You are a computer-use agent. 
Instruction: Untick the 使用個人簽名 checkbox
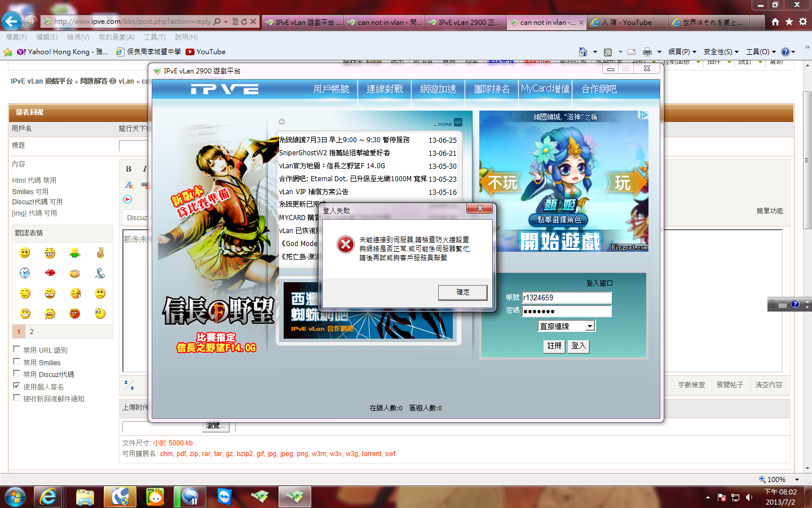tap(16, 386)
